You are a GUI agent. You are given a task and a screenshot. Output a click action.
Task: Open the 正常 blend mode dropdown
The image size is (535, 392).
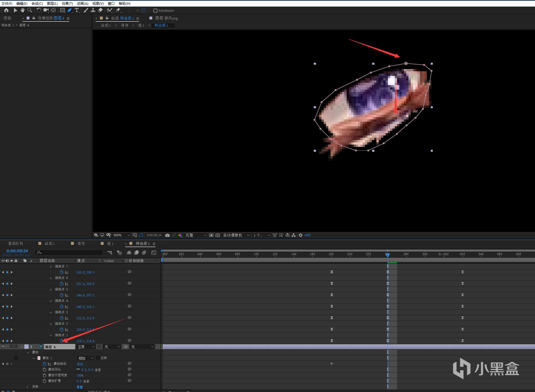coord(86,347)
